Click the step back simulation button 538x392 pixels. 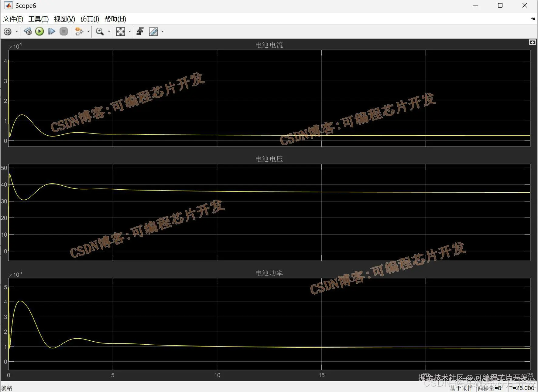28,32
